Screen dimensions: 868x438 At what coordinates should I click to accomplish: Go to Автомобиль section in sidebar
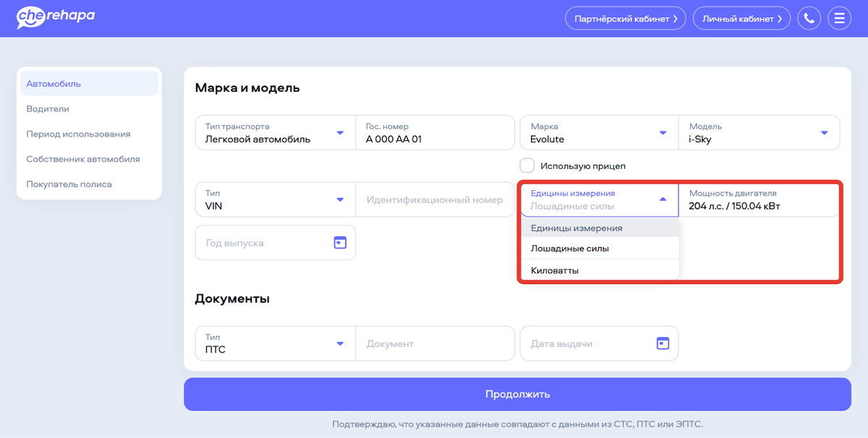pyautogui.click(x=89, y=83)
